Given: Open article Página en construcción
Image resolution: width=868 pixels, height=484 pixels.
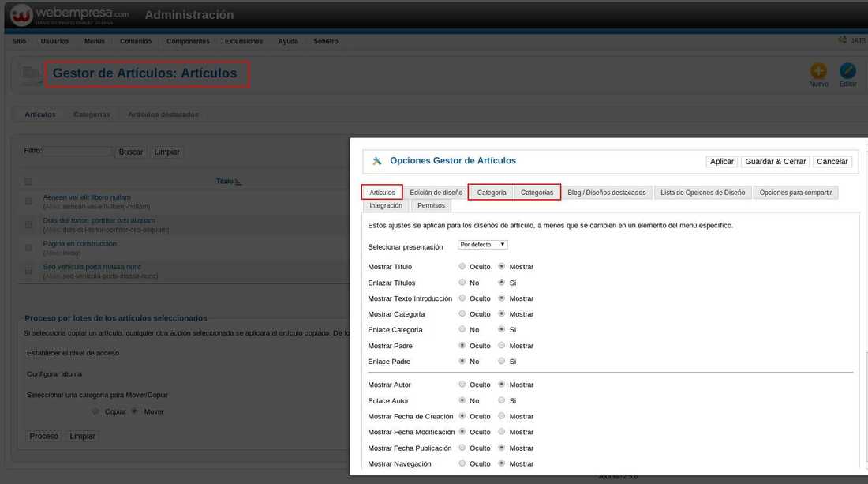Looking at the screenshot, I should click(x=80, y=244).
